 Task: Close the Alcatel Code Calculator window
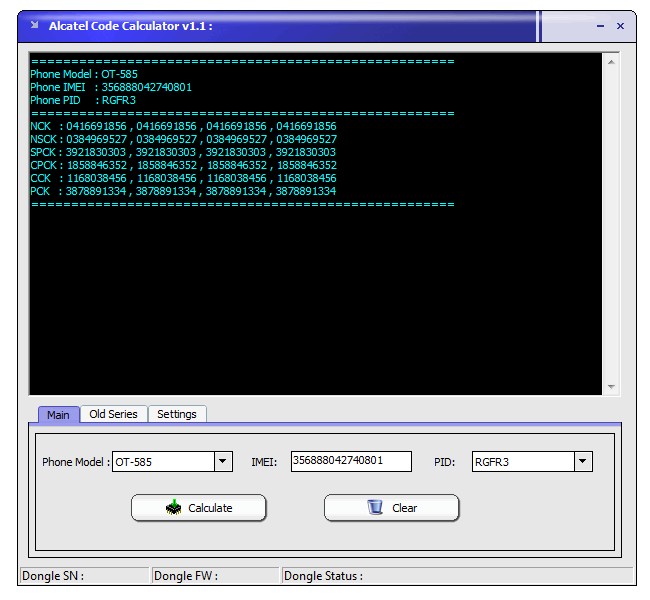[621, 26]
